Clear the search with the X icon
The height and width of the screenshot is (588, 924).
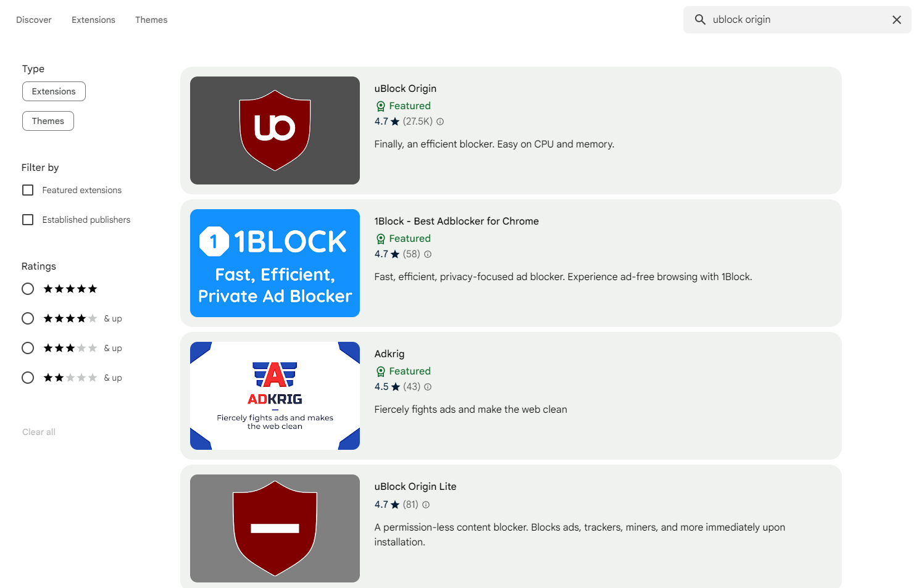click(897, 19)
